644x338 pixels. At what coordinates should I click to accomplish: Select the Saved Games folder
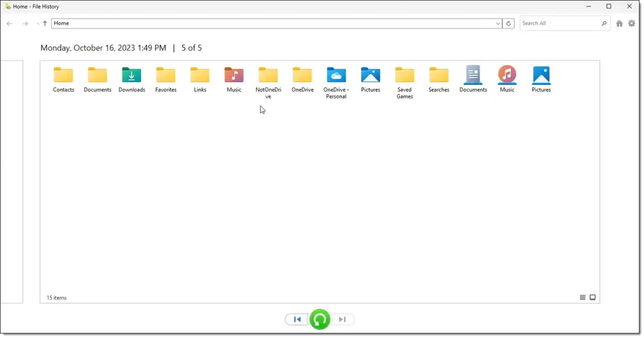tap(404, 82)
